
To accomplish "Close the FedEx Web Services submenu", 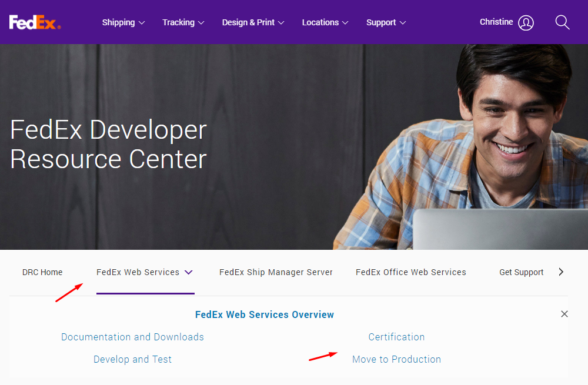I will 564,314.
